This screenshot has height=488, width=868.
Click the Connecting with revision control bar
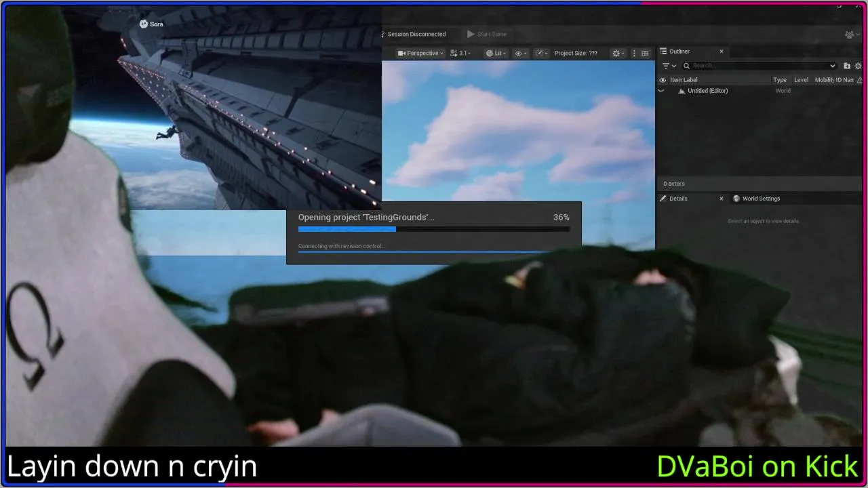pyautogui.click(x=434, y=252)
